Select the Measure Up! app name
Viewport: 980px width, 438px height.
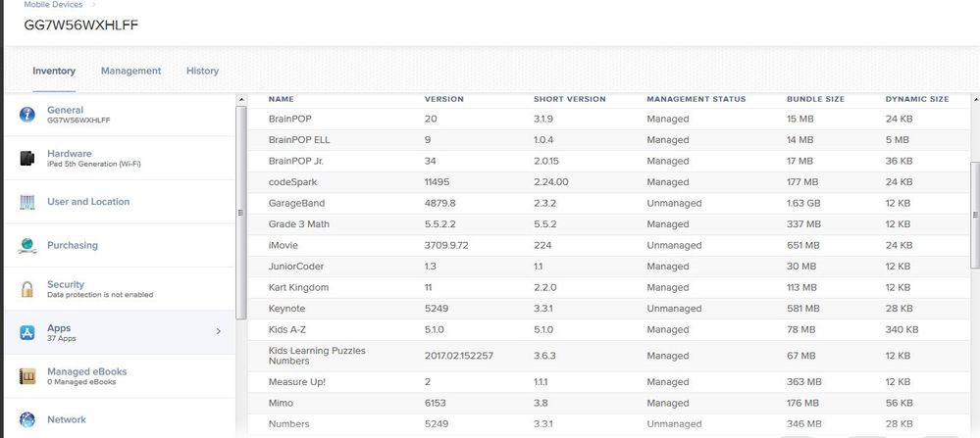[297, 382]
